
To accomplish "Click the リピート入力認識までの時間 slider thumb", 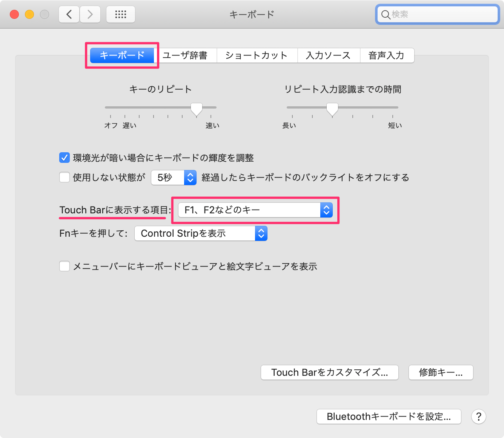I will [332, 109].
